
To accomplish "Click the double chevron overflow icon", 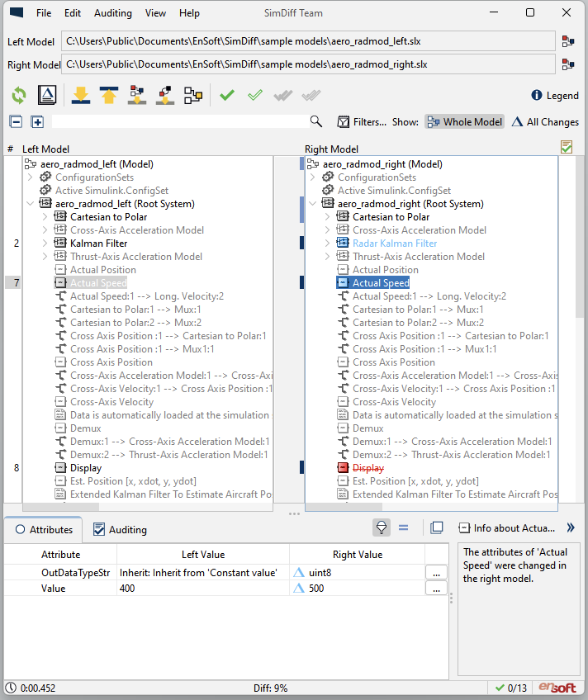I will point(571,527).
